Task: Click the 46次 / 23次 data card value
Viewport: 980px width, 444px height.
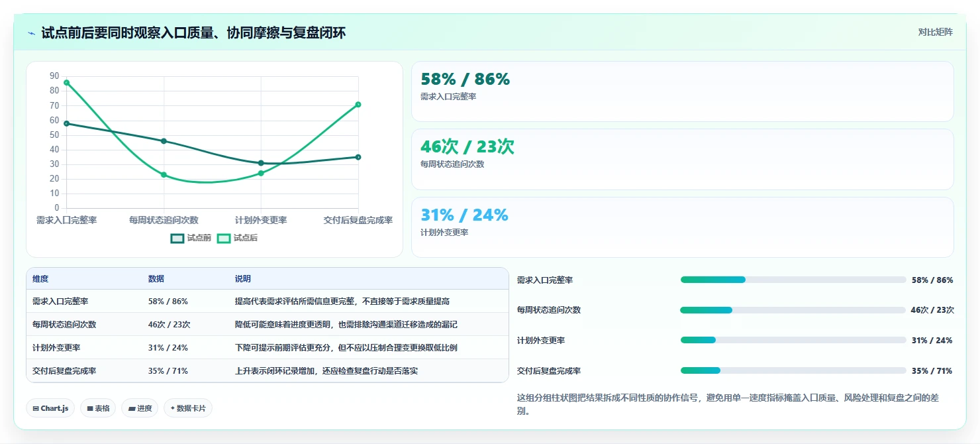Action: (x=467, y=147)
